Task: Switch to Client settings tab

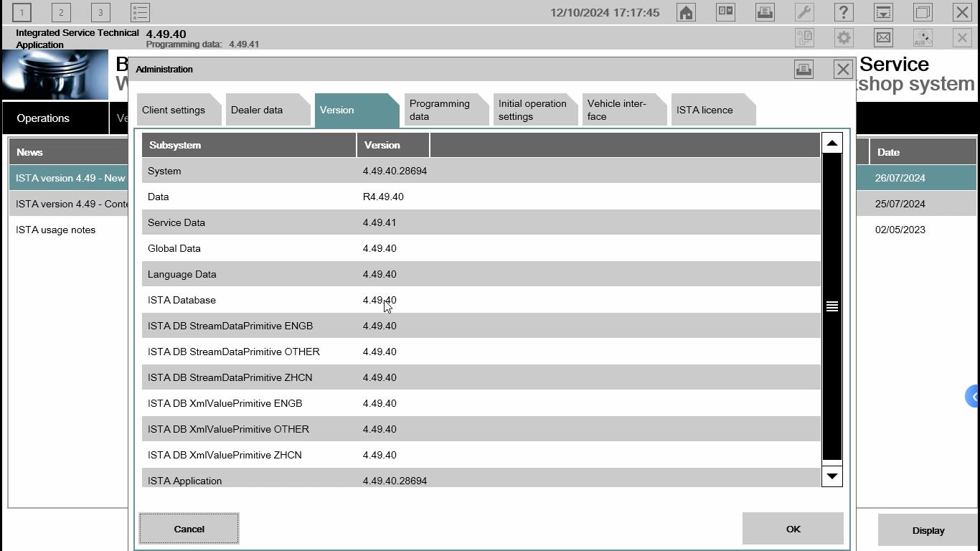Action: point(179,110)
